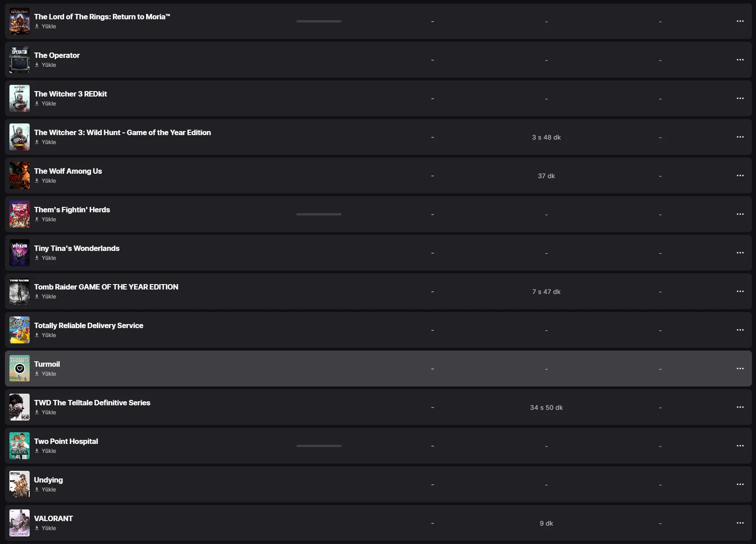The height and width of the screenshot is (544, 756).
Task: Click Yükle under Totally Reliable Delivery Service
Action: point(49,335)
